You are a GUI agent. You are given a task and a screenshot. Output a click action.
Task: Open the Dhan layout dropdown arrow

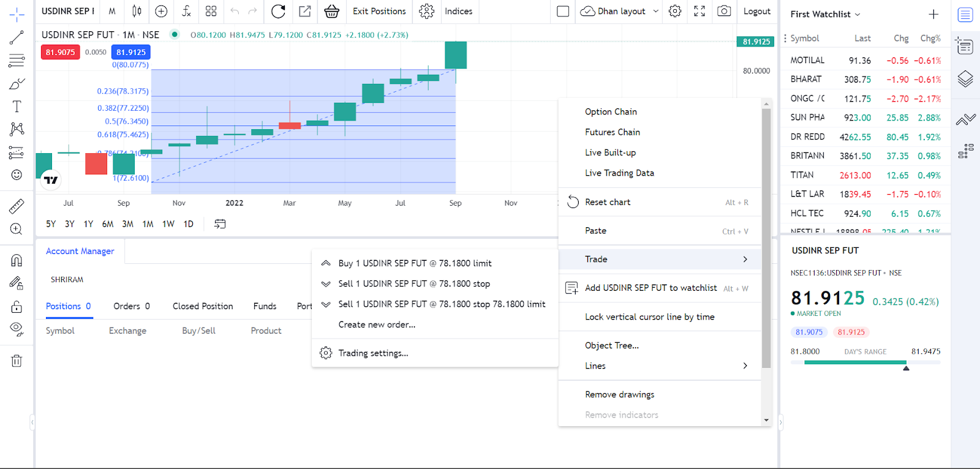click(656, 11)
